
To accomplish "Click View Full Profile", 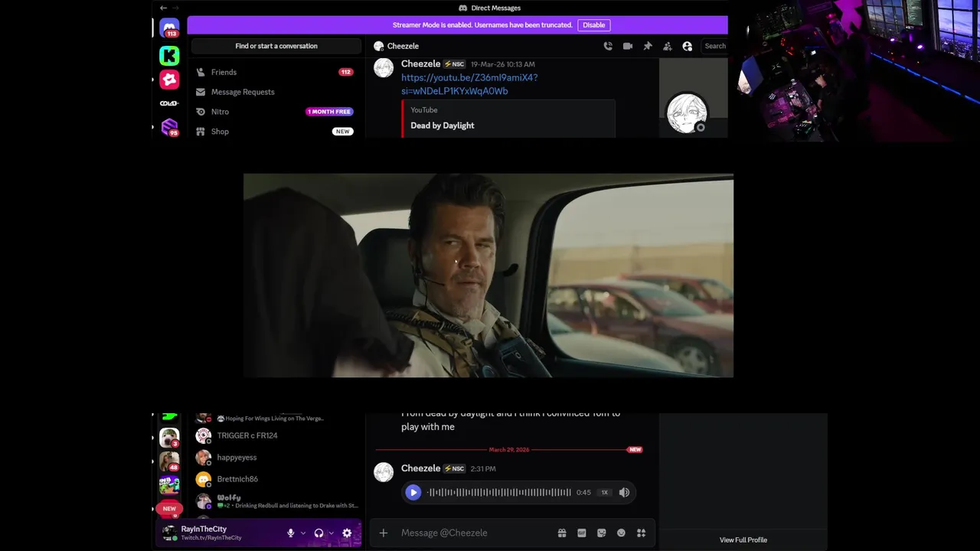I will (743, 540).
